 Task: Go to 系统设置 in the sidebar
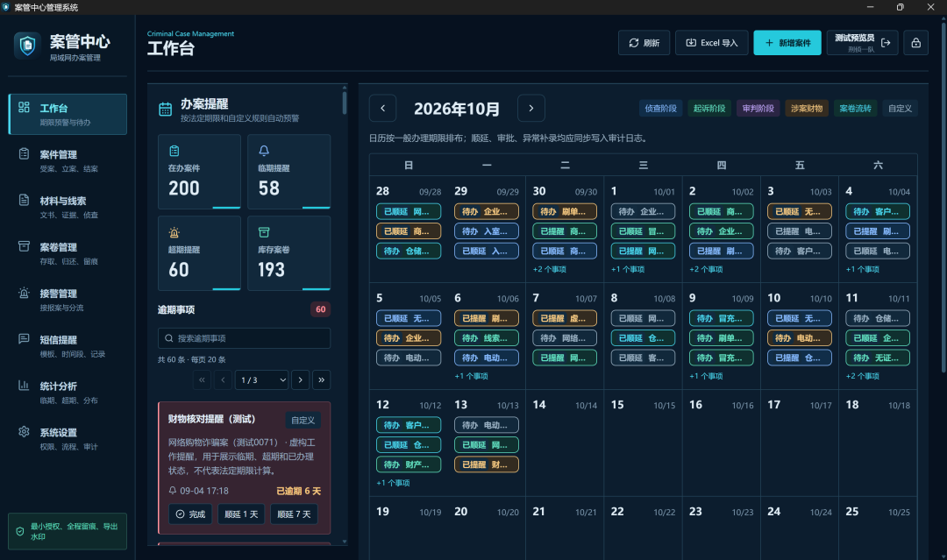pyautogui.click(x=67, y=439)
